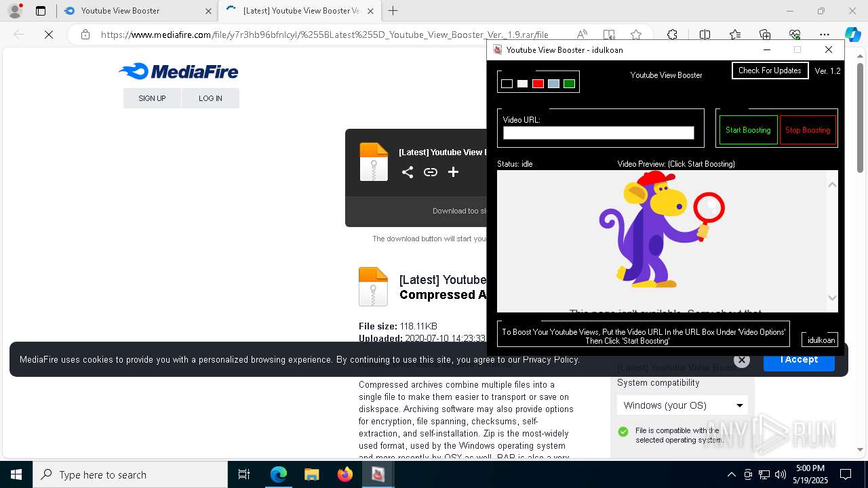The width and height of the screenshot is (868, 488).
Task: Click the volume icon in system tray
Action: click(x=781, y=474)
